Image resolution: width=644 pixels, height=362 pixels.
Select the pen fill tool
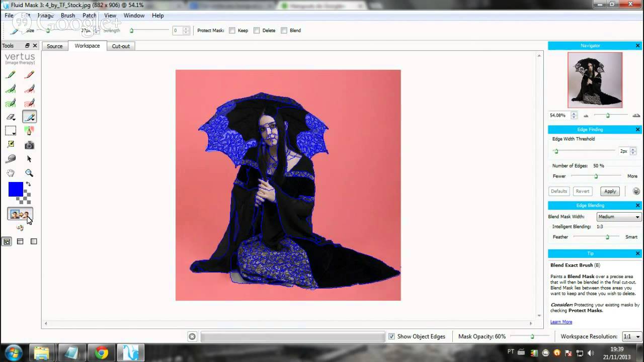29,131
